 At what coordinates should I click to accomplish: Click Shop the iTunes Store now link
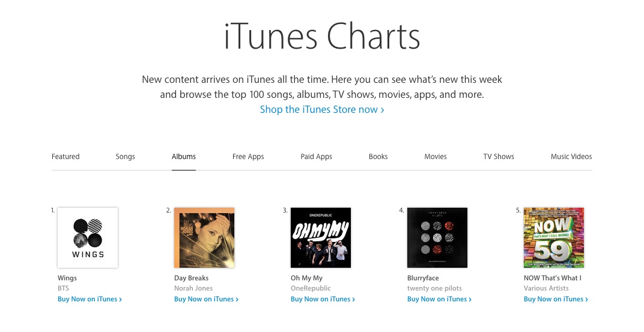click(322, 110)
